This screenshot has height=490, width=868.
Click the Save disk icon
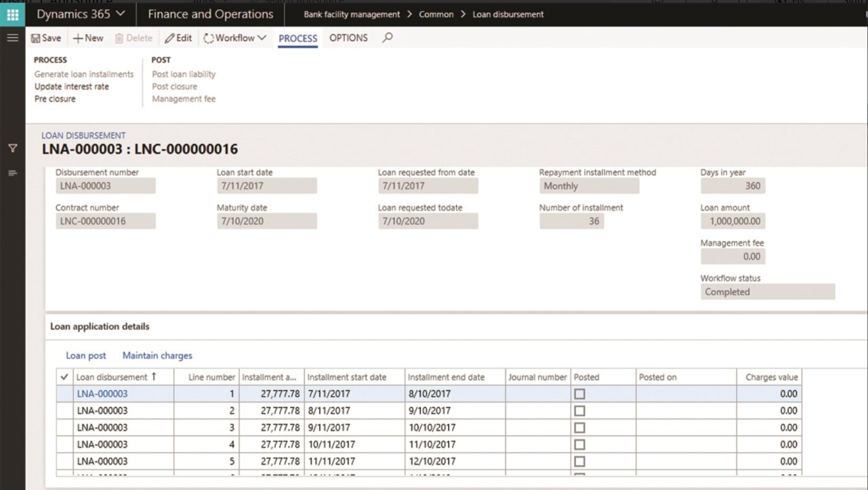[36, 38]
